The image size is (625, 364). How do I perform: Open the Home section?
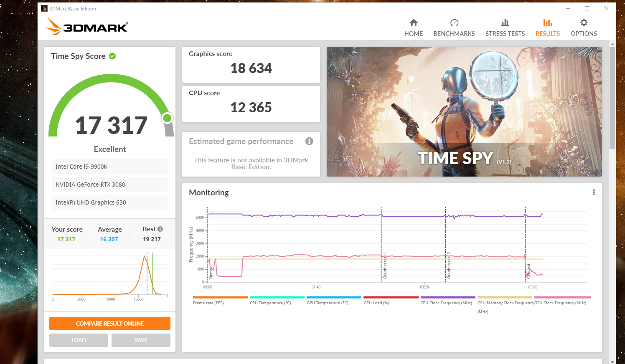tap(413, 28)
